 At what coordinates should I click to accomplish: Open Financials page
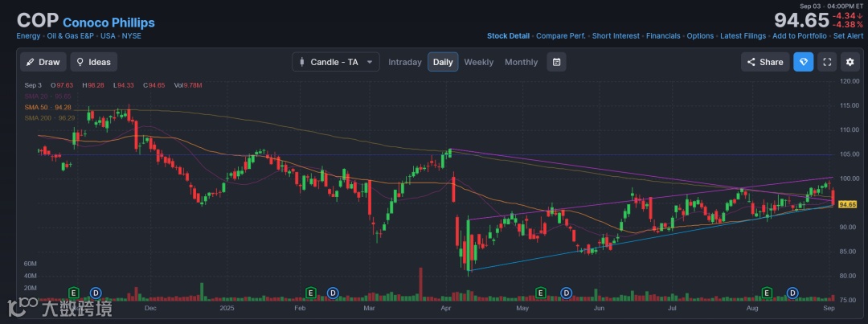pyautogui.click(x=663, y=36)
